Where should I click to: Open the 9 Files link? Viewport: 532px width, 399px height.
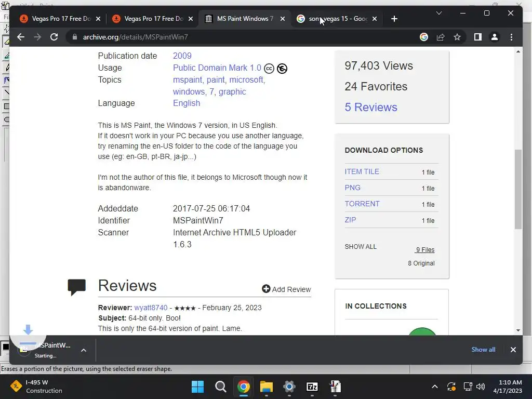point(425,250)
